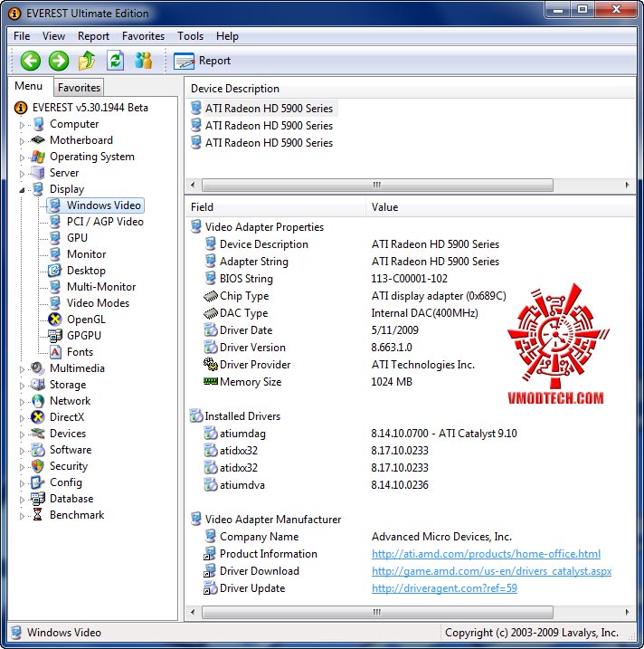Click the Benchmark hourglass icon

pos(38,515)
